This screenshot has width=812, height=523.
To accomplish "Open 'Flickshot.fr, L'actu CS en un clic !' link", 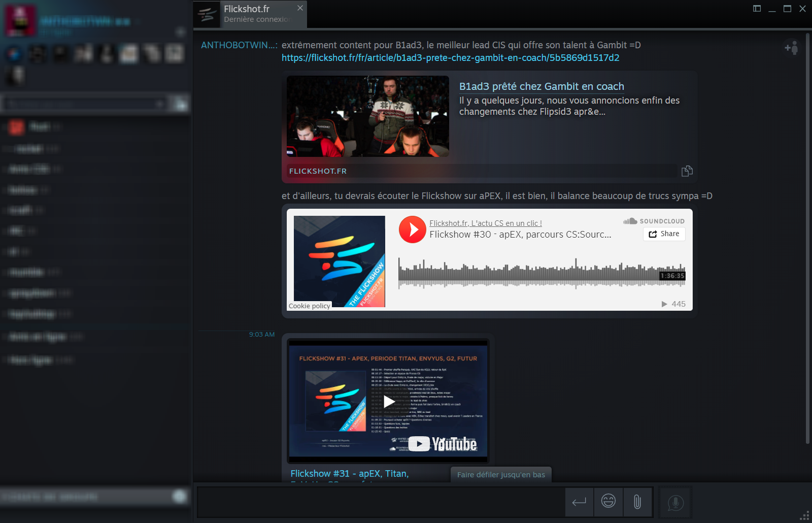I will pos(485,223).
